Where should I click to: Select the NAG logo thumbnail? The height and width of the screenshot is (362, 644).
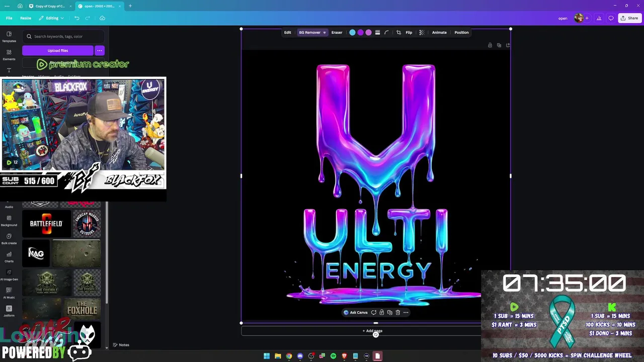point(36,253)
